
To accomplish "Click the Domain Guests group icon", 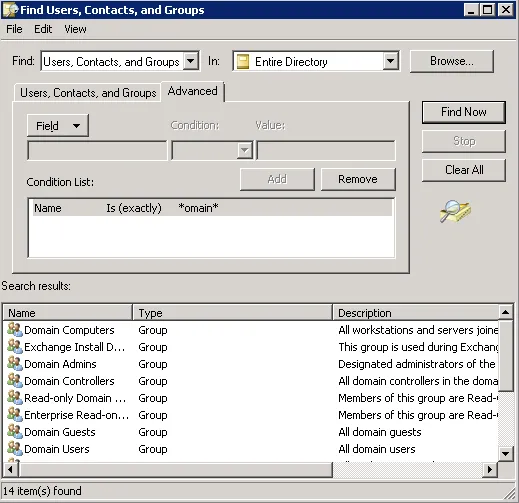I will click(x=15, y=431).
